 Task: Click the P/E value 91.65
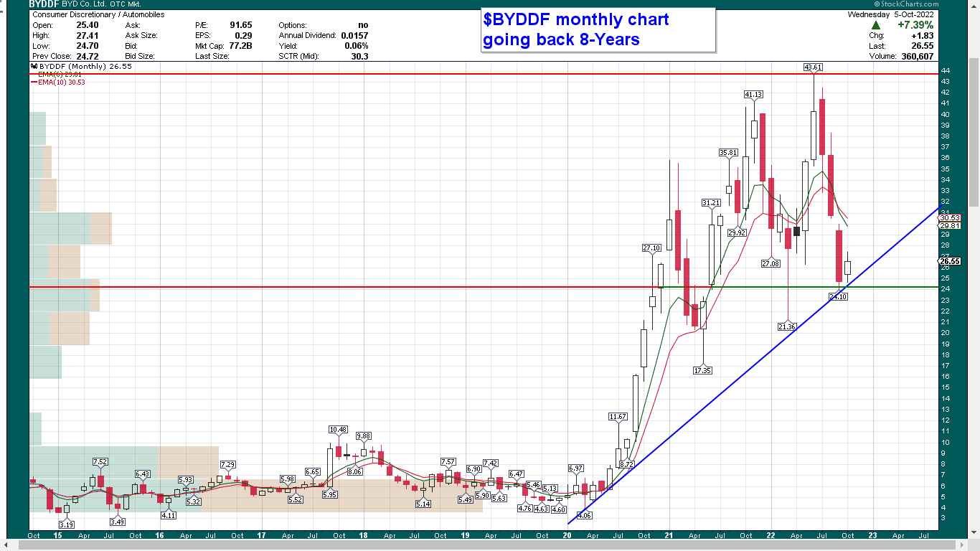[240, 25]
